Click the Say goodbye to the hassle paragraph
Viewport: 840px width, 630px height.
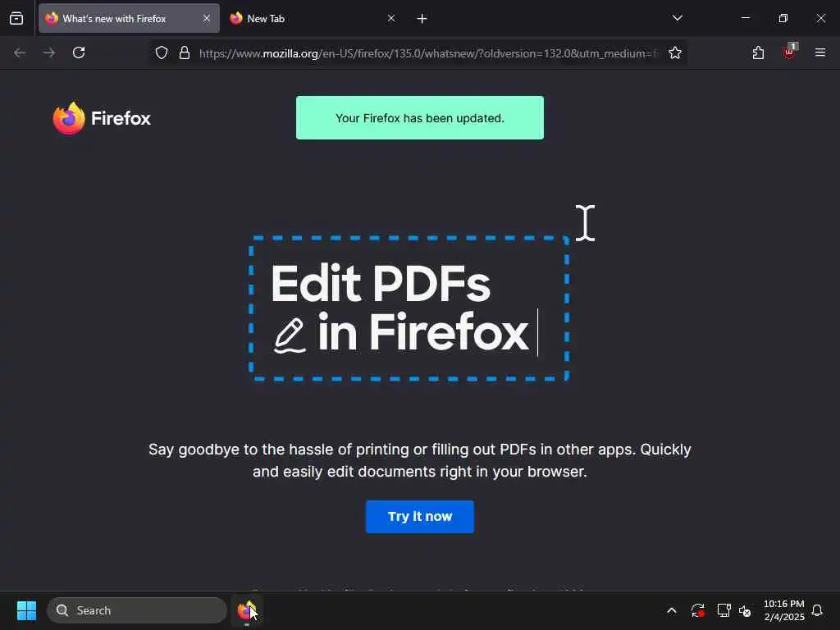click(x=420, y=460)
